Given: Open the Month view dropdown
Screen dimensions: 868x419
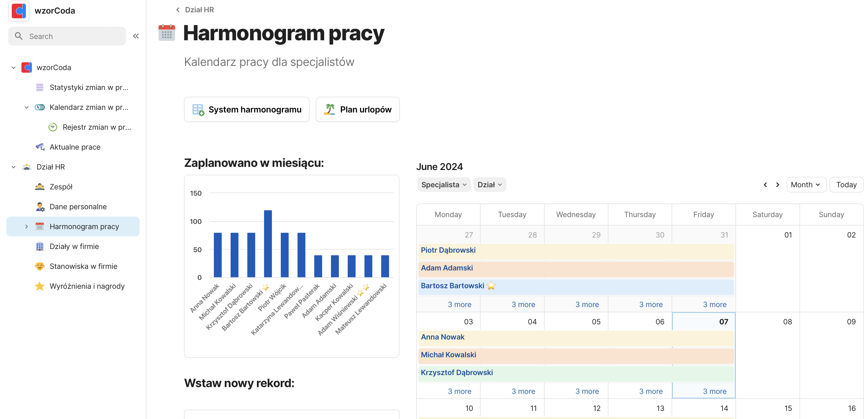Looking at the screenshot, I should pyautogui.click(x=806, y=185).
